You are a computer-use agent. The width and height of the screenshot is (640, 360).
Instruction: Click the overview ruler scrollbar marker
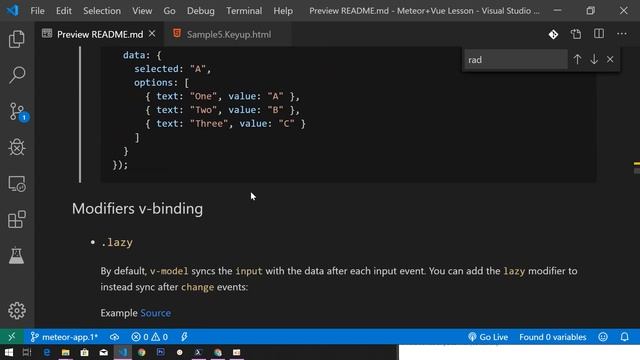(637, 164)
